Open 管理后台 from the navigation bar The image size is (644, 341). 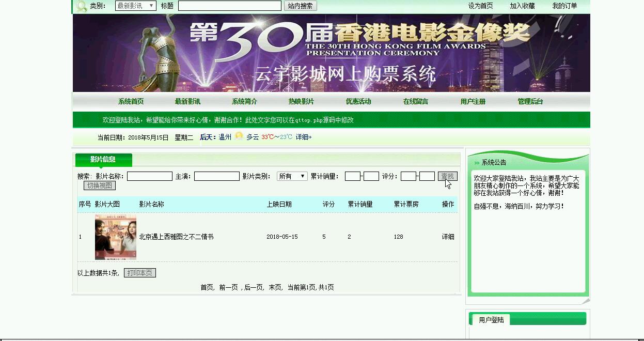(530, 101)
